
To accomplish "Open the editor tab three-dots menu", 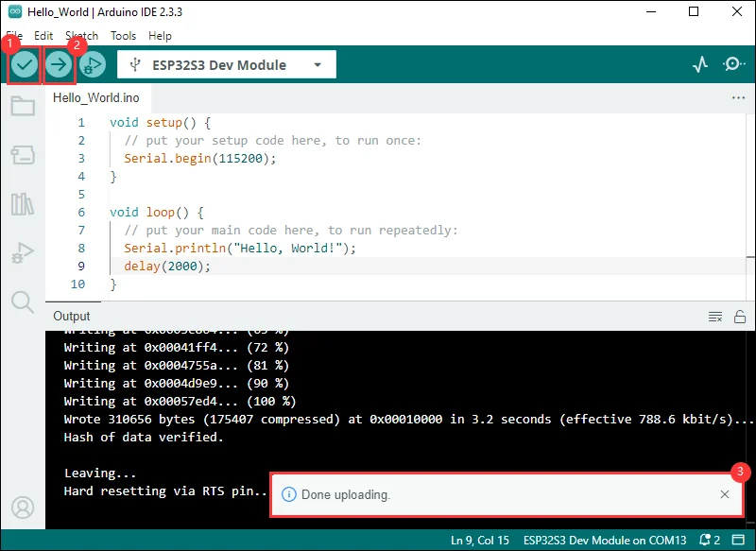I will 738,97.
